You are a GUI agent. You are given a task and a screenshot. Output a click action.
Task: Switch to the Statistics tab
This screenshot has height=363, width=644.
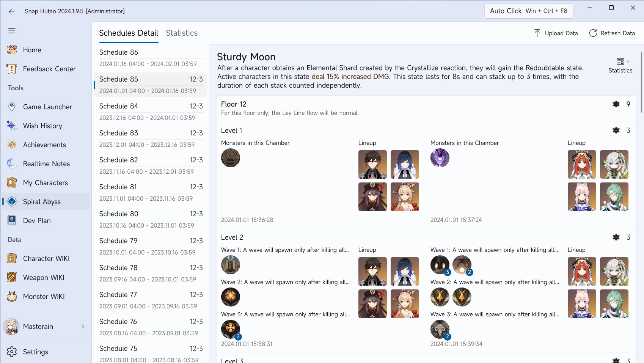coord(182,33)
